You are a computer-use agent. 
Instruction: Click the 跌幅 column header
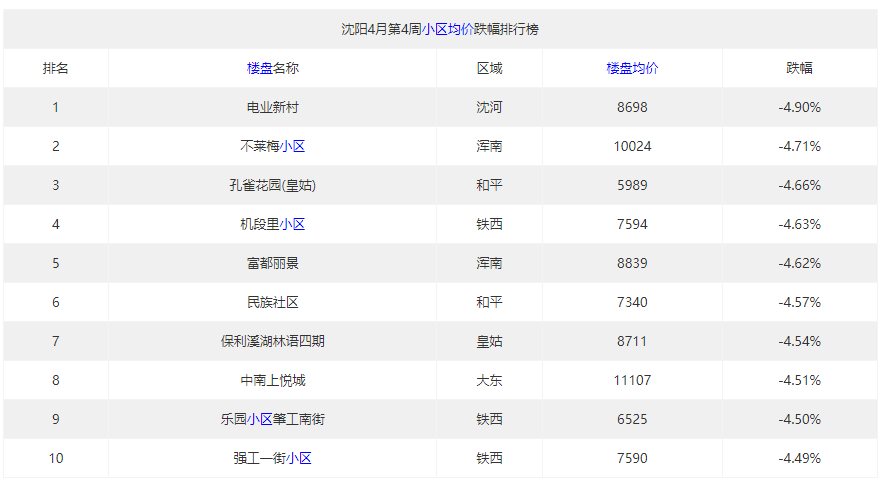click(799, 68)
